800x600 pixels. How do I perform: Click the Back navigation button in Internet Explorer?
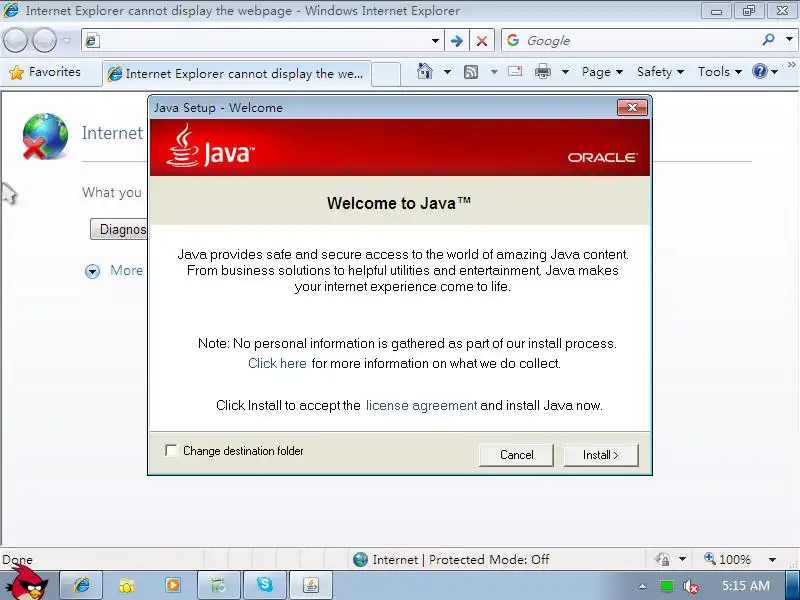pyautogui.click(x=15, y=40)
